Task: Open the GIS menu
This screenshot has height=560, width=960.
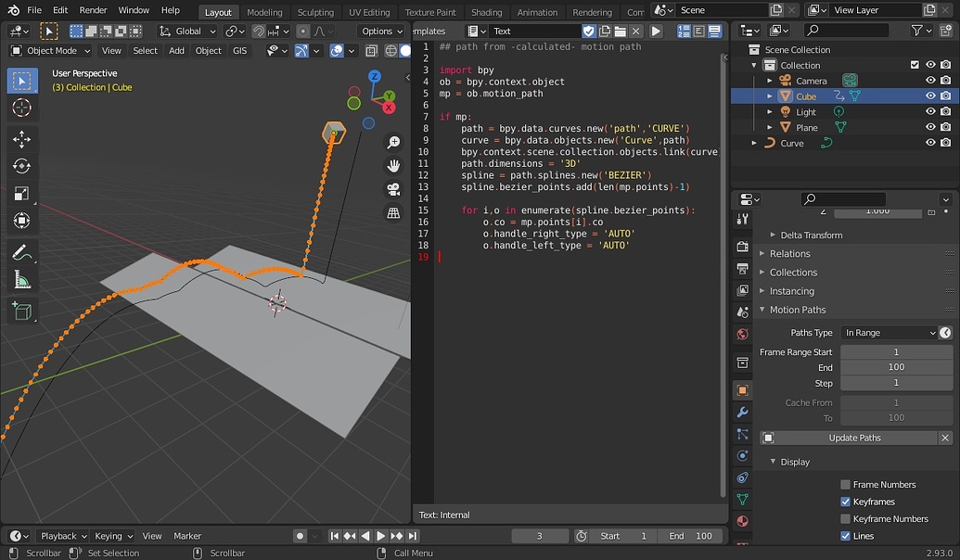Action: (x=240, y=51)
